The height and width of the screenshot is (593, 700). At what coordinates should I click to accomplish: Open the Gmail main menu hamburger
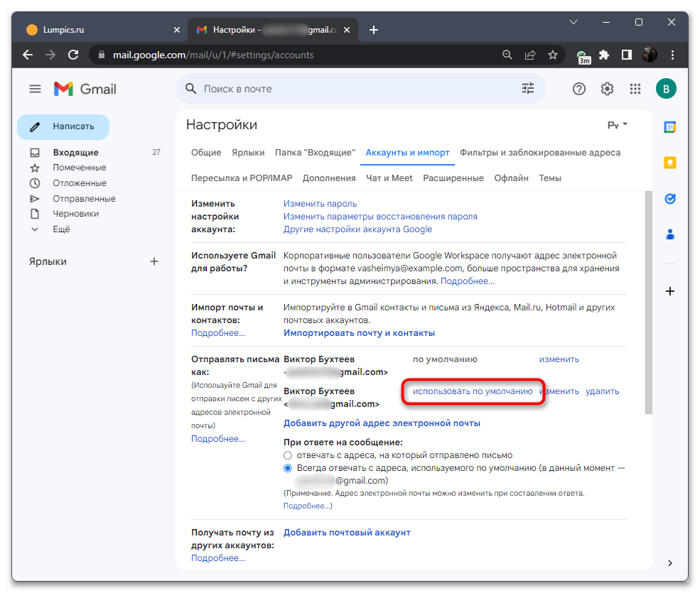pos(35,89)
